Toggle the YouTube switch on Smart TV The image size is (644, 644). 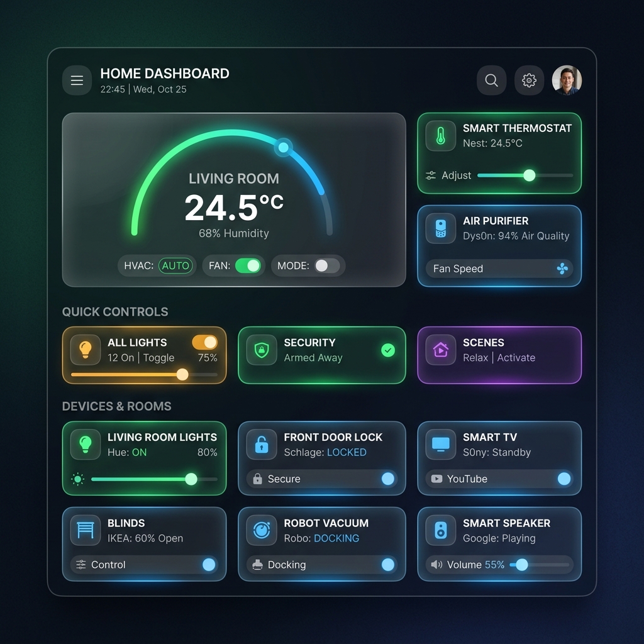coord(564,479)
